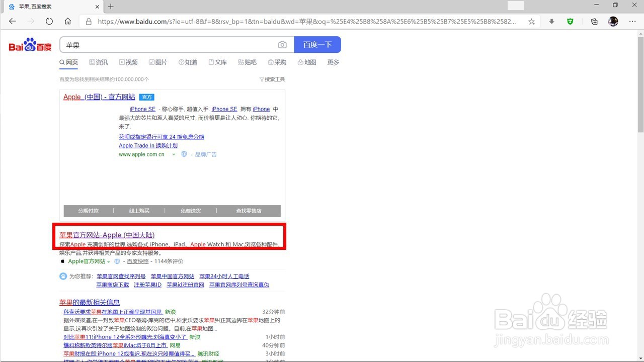644x362 pixels.
Task: Open the 更多 tab menu
Action: coord(333,62)
